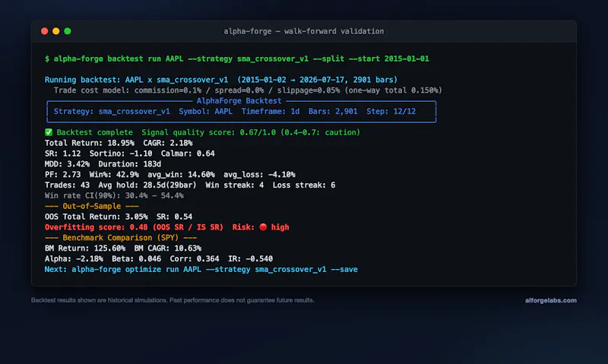Click the 'MDD: 3.42%' value
608x364 pixels.
pos(67,164)
